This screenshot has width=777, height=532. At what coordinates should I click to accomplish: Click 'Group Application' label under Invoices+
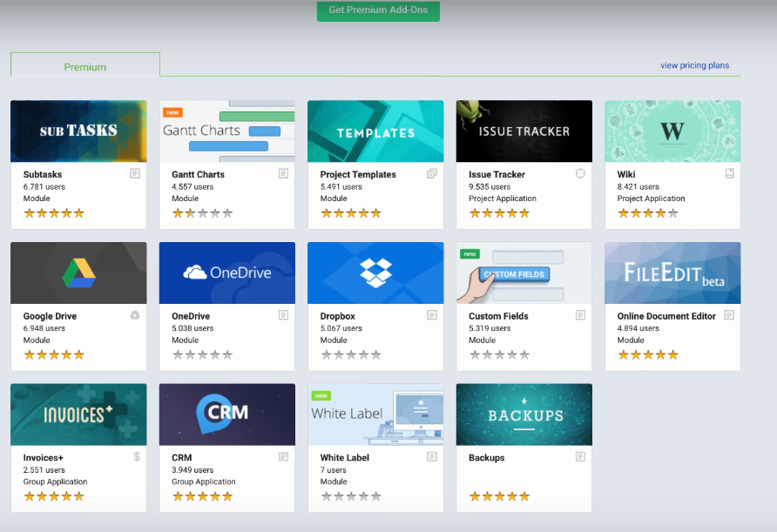coord(55,481)
